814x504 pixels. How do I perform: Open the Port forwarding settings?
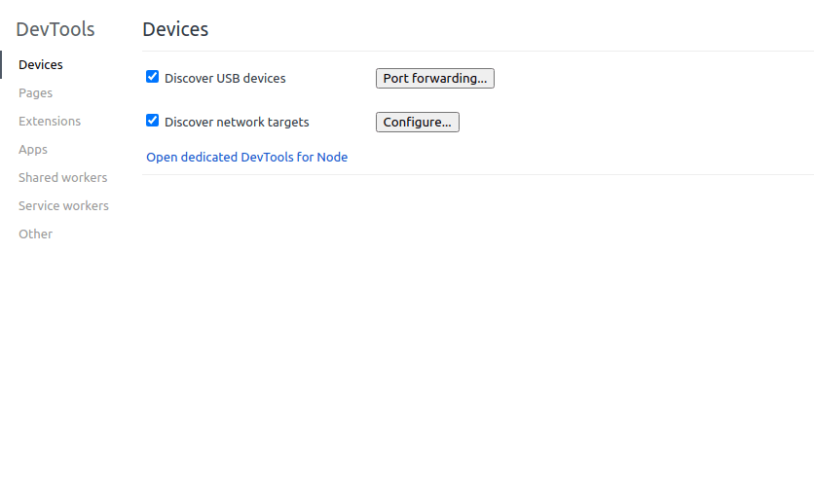point(435,78)
